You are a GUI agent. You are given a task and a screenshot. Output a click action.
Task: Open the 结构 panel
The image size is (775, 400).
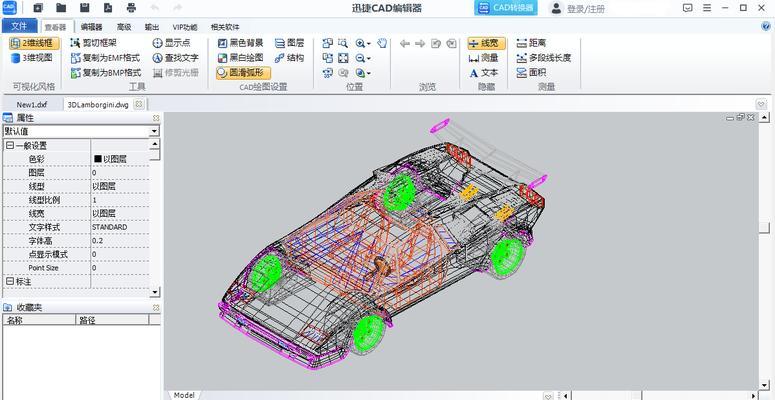[x=290, y=58]
